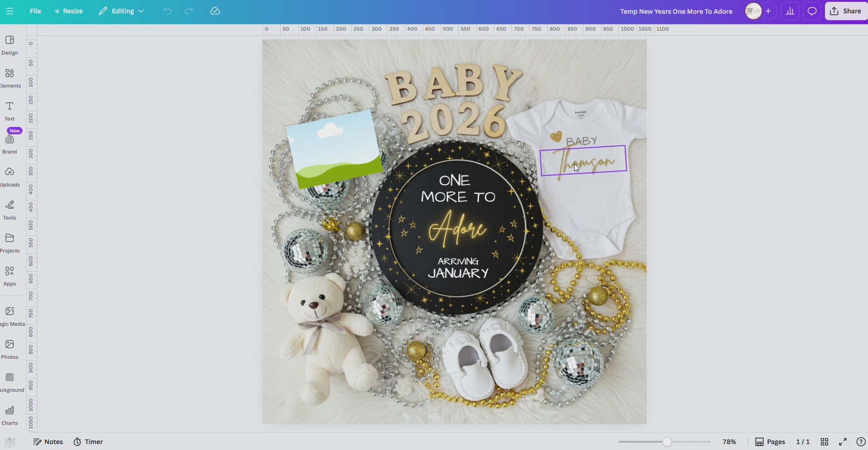Viewport: 868px width, 450px height.
Task: Open the hamburger menu
Action: (9, 11)
